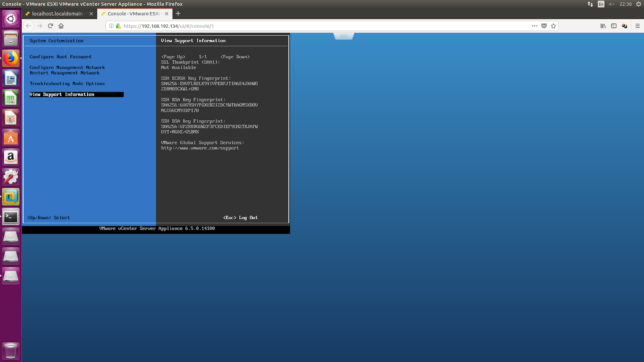644x362 pixels.
Task: Click the Firefox Home icon
Action: pos(60,26)
